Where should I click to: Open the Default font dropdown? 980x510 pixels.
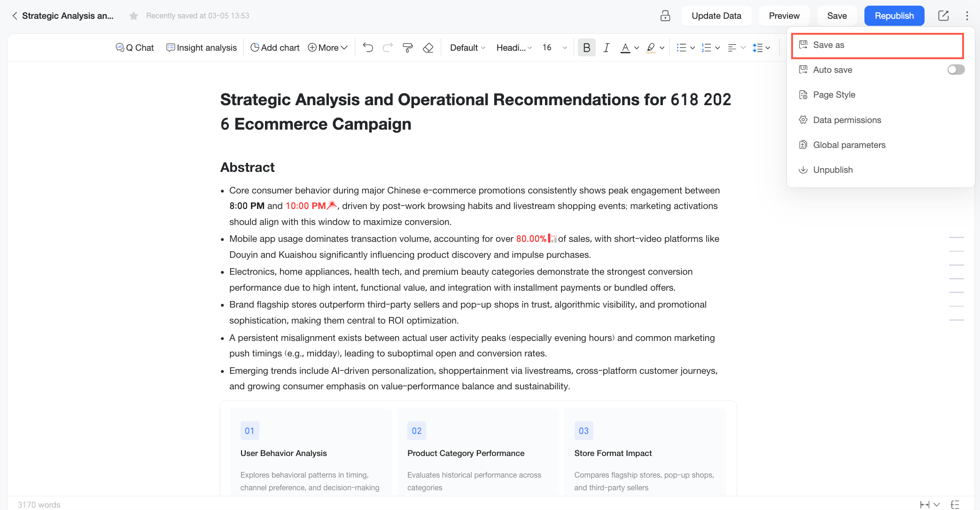(467, 47)
